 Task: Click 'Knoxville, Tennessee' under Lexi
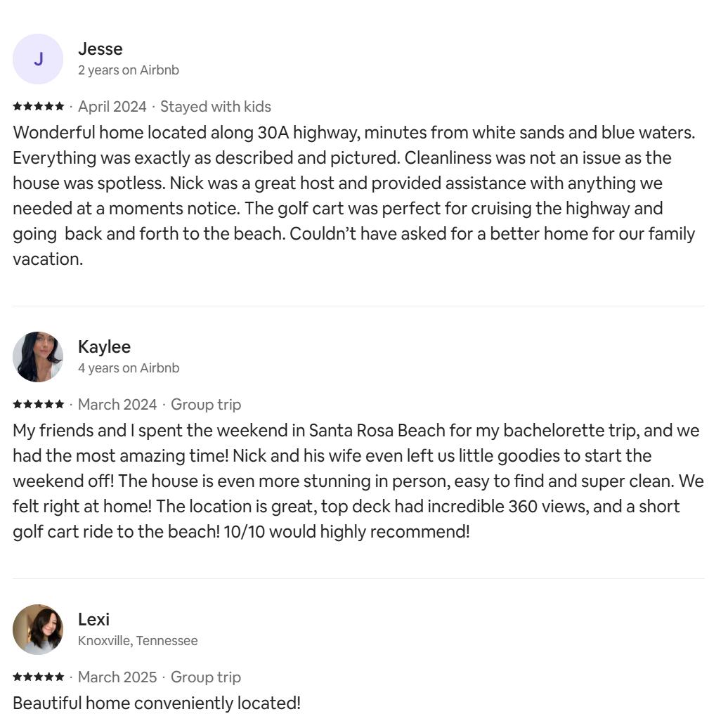[138, 641]
